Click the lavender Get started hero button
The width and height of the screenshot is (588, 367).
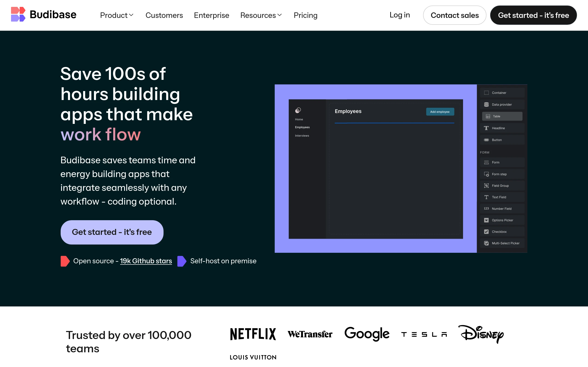point(112,232)
